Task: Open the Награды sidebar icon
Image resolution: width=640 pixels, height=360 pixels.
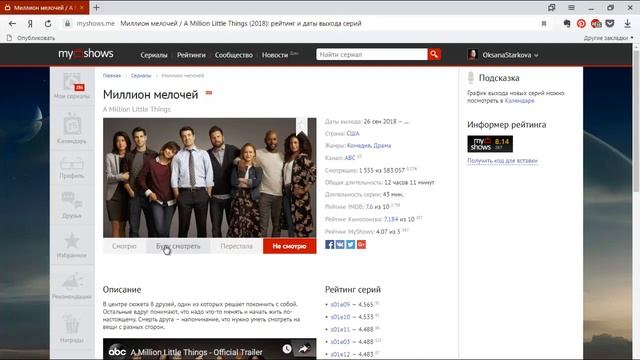Action: 72,329
